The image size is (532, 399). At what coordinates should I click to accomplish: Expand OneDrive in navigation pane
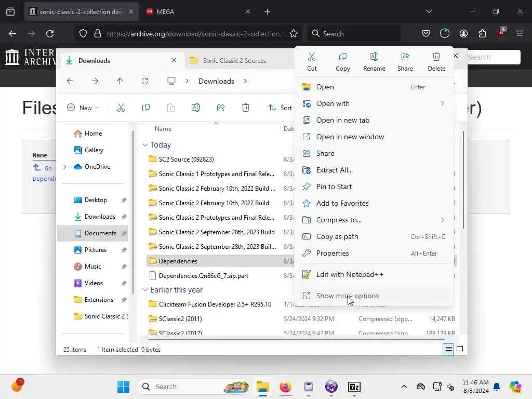[65, 167]
